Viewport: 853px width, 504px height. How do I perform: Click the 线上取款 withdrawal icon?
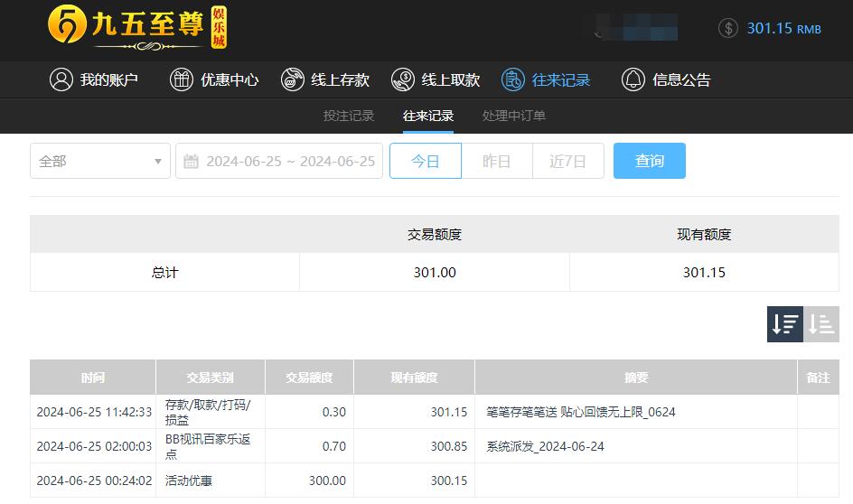click(403, 79)
